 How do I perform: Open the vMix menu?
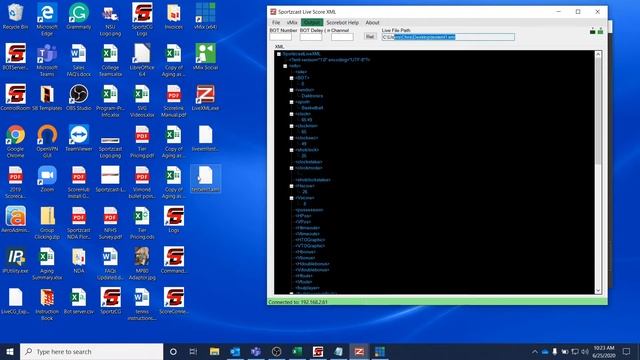click(292, 22)
